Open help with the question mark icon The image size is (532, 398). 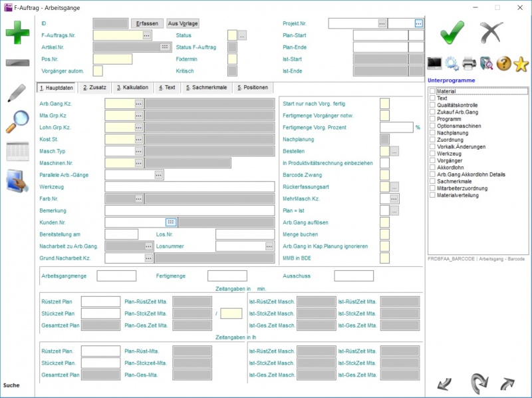click(x=503, y=63)
